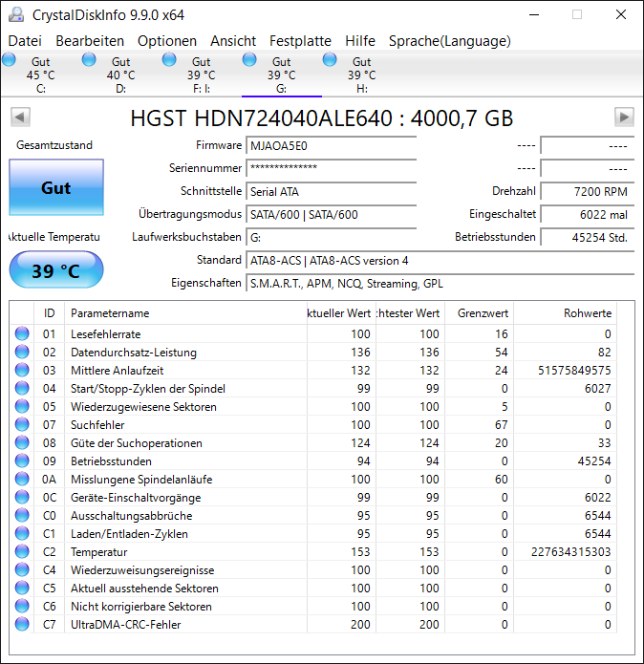Go to next disk with right arrow
This screenshot has width=644, height=664.
click(624, 117)
